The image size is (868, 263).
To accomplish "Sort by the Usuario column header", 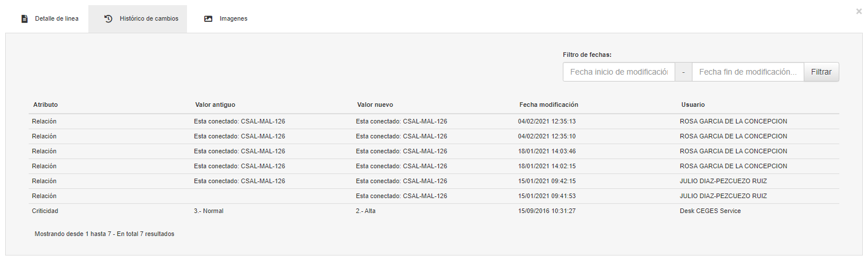I will click(693, 105).
